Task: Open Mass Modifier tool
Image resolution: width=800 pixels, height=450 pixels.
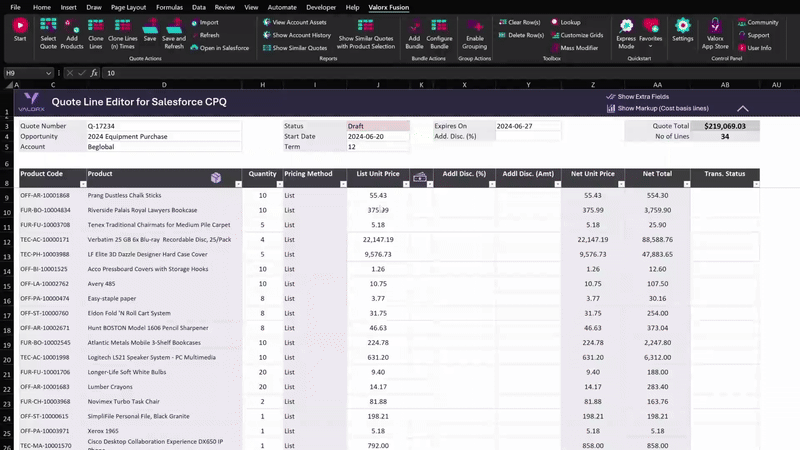Action: [x=574, y=48]
